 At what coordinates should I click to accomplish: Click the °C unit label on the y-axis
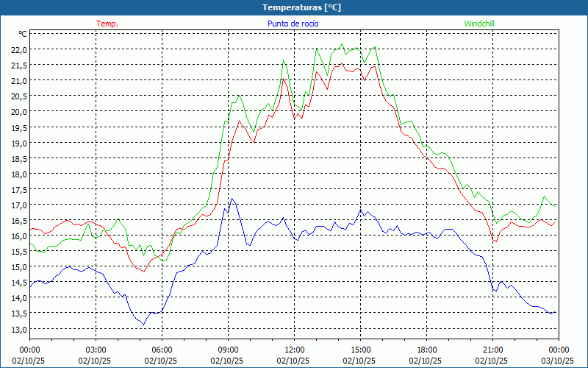(x=22, y=34)
